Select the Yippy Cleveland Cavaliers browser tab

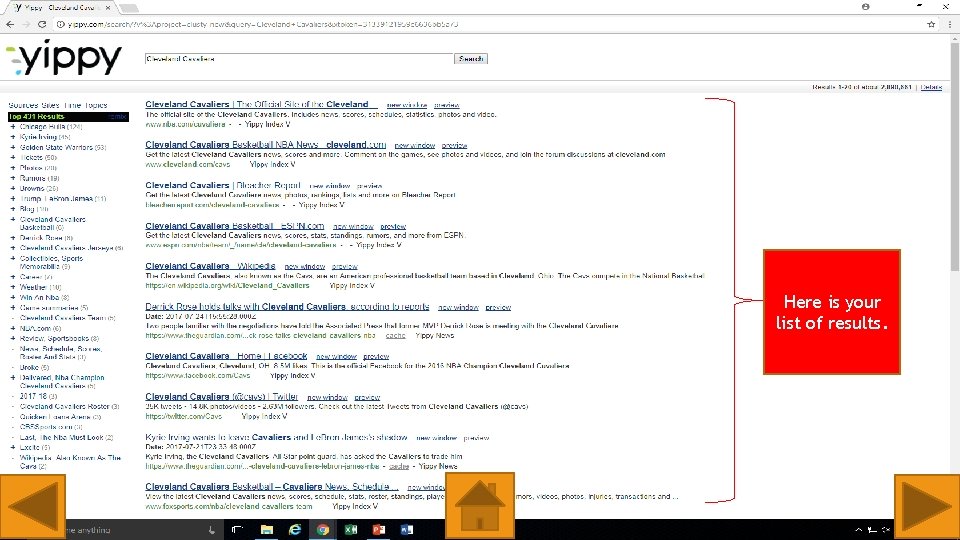pyautogui.click(x=62, y=7)
